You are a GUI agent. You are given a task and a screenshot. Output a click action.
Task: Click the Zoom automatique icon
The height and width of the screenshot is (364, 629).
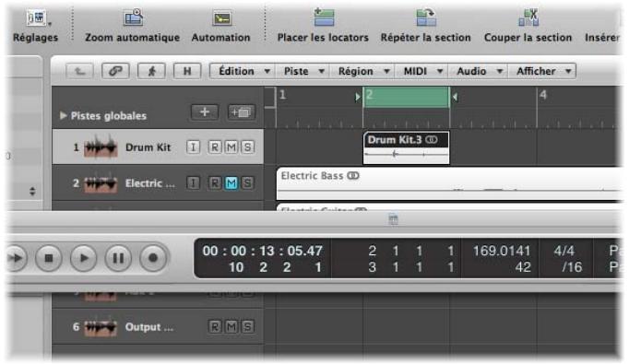[x=133, y=18]
